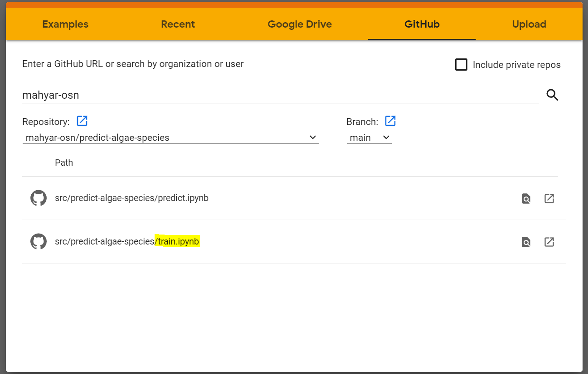
Task: Open predict.ipynb in new tab icon
Action: click(549, 198)
